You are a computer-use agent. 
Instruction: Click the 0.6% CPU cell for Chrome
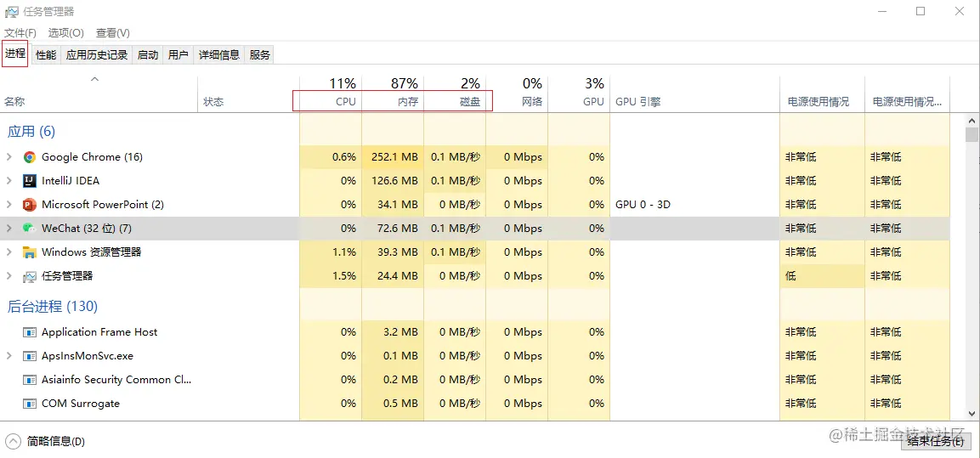coord(331,157)
